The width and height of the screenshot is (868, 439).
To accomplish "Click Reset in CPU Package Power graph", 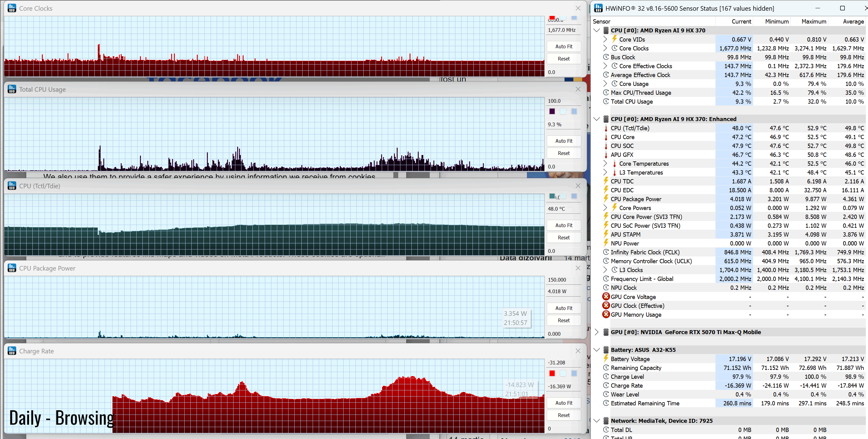I will point(563,320).
